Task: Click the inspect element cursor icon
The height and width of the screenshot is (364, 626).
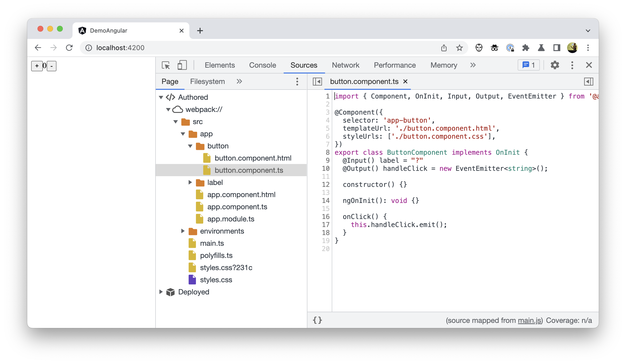Action: 166,65
